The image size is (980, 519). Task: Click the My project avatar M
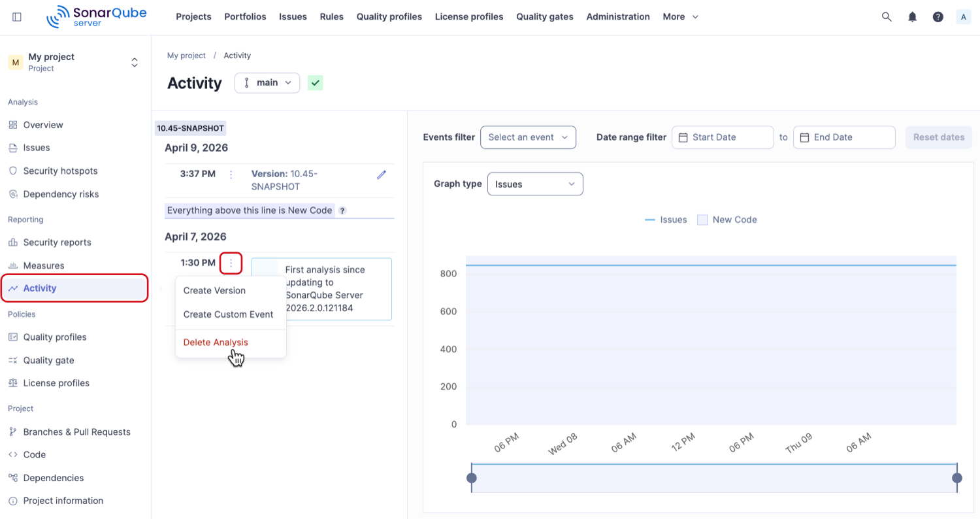(x=16, y=62)
